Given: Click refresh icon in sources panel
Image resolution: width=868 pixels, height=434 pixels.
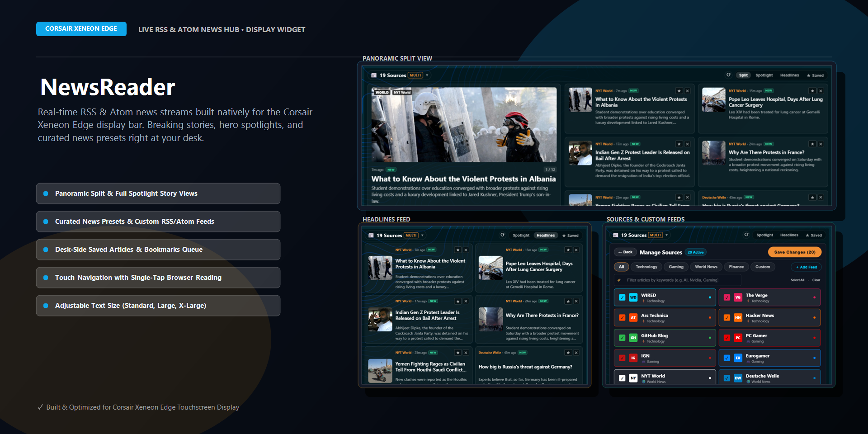Looking at the screenshot, I should [746, 235].
